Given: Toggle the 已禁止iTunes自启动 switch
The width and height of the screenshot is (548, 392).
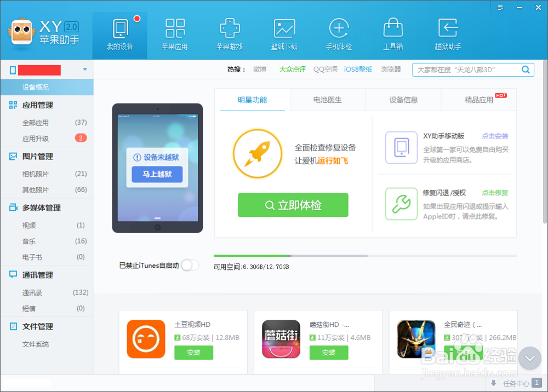Looking at the screenshot, I should click(x=190, y=265).
